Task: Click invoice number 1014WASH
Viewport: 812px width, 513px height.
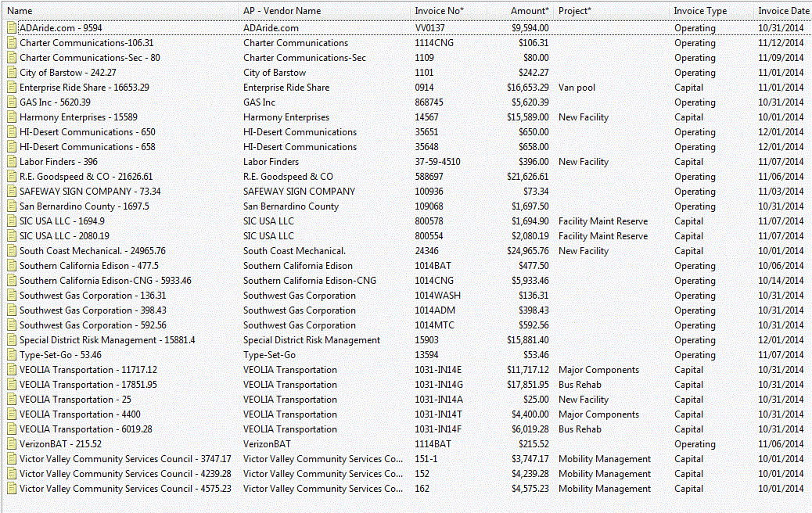Action: (x=437, y=296)
